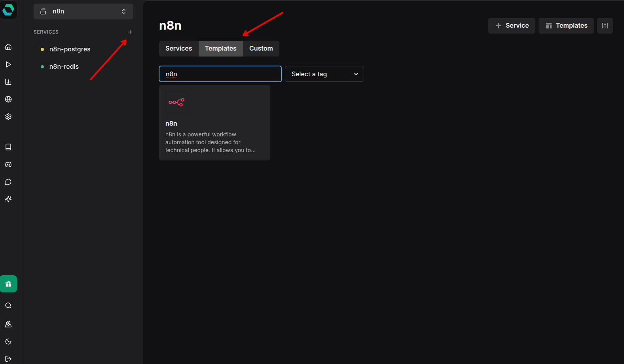Toggle dark mode with moon icon

click(8, 341)
